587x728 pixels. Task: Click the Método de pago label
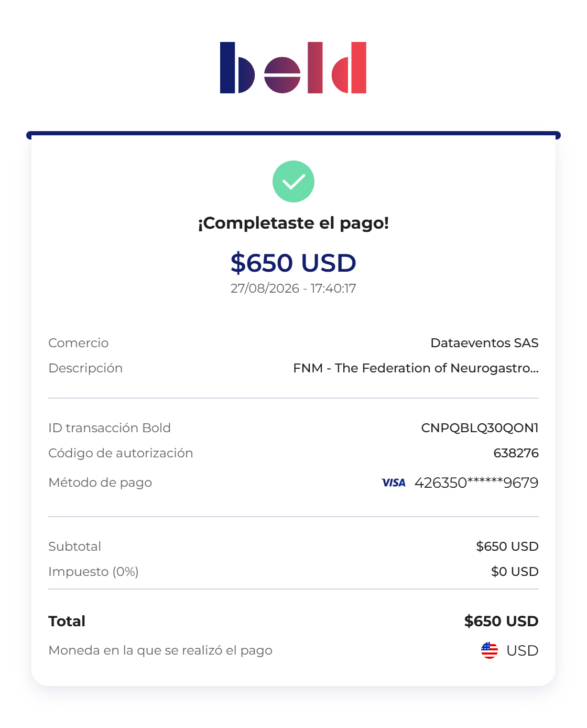point(100,483)
